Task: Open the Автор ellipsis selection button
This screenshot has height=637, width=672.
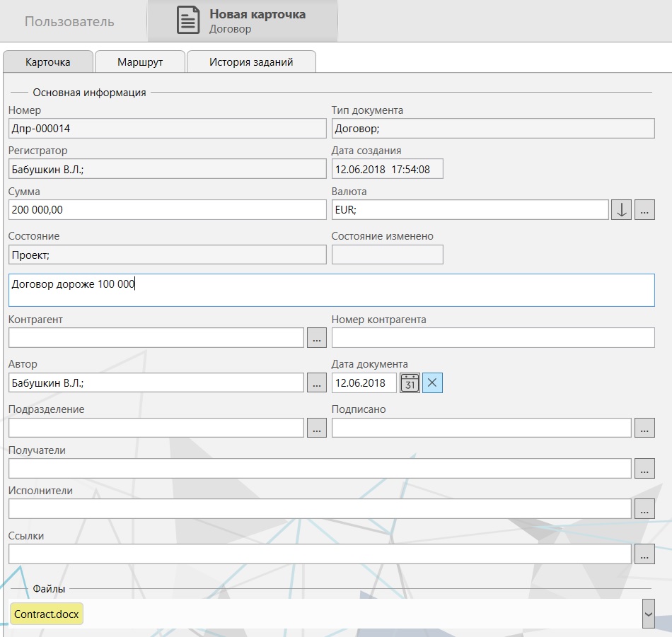Action: (x=317, y=383)
